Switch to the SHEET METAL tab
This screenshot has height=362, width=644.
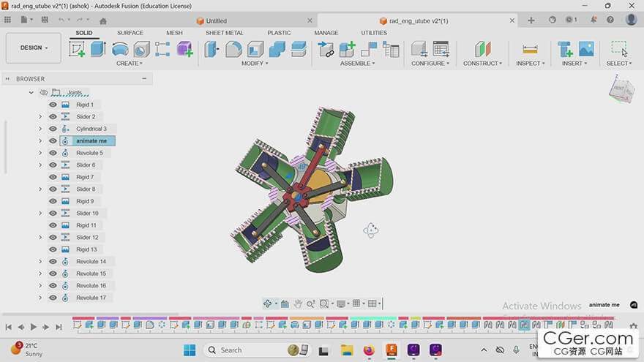pos(224,33)
